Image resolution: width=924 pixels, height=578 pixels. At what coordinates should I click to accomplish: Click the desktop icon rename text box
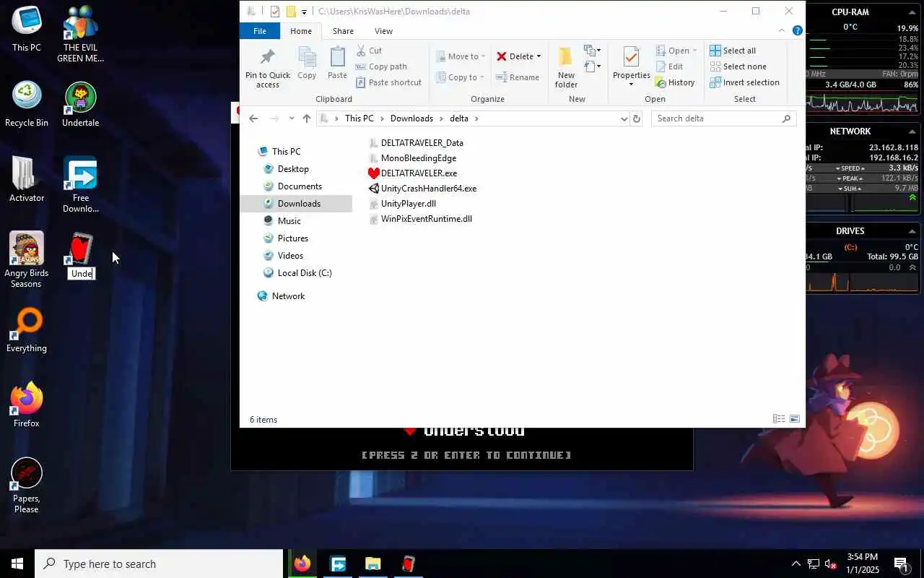click(82, 274)
